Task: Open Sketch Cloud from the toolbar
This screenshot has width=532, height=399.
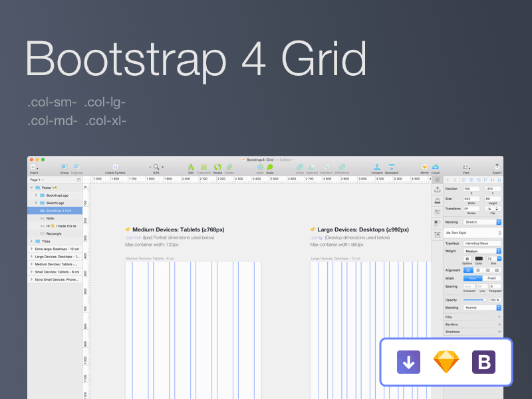Action: (436, 166)
